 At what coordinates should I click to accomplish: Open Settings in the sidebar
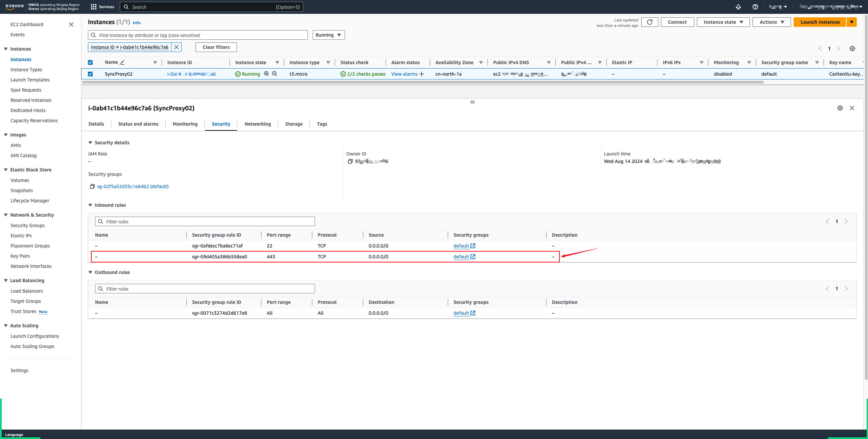pyautogui.click(x=19, y=370)
